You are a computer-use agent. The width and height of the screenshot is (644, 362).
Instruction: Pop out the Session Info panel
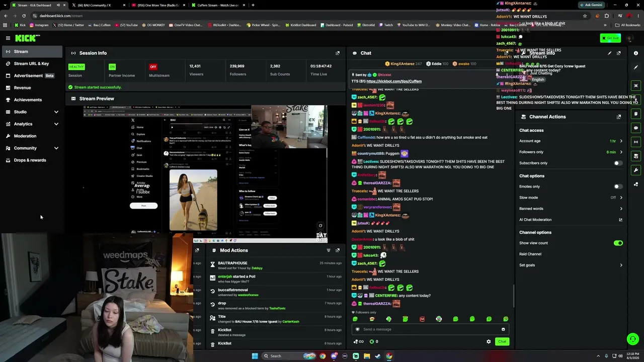pyautogui.click(x=338, y=53)
